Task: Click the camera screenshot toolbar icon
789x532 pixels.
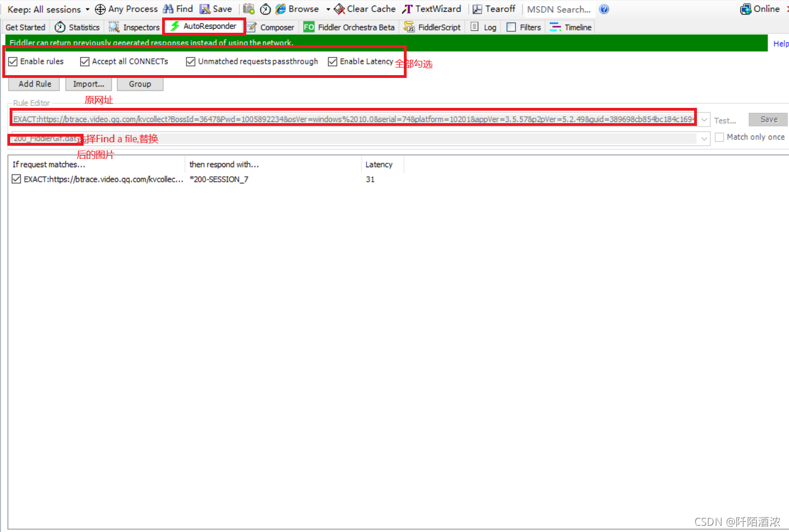Action: [x=249, y=9]
